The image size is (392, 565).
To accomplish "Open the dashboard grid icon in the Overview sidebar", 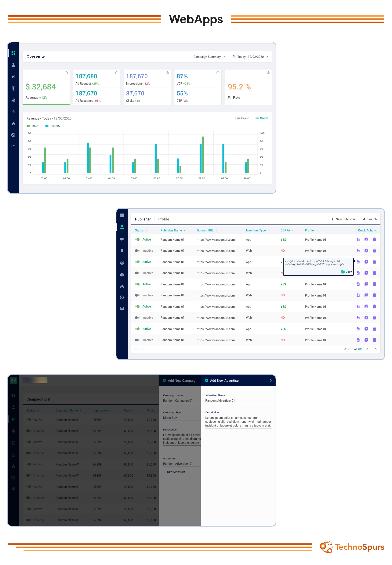I will click(x=13, y=53).
